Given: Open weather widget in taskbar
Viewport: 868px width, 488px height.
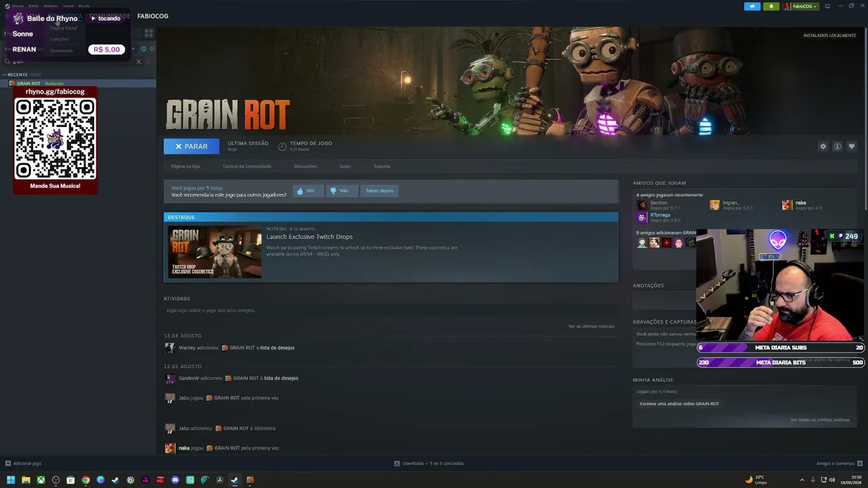Looking at the screenshot, I should click(756, 480).
